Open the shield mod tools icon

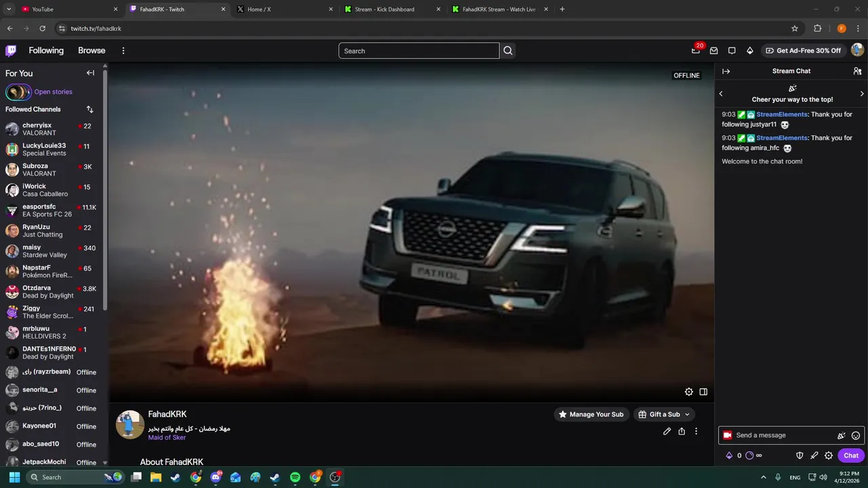(800, 455)
